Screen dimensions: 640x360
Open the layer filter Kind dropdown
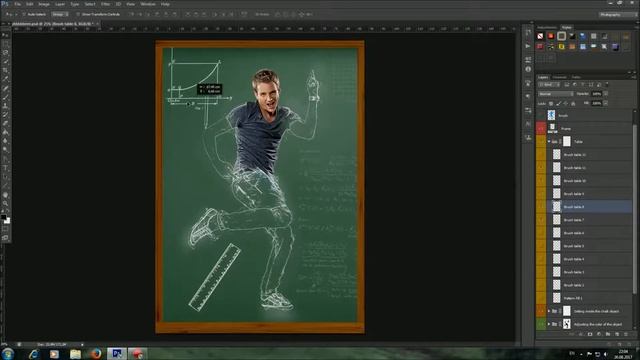click(x=549, y=84)
